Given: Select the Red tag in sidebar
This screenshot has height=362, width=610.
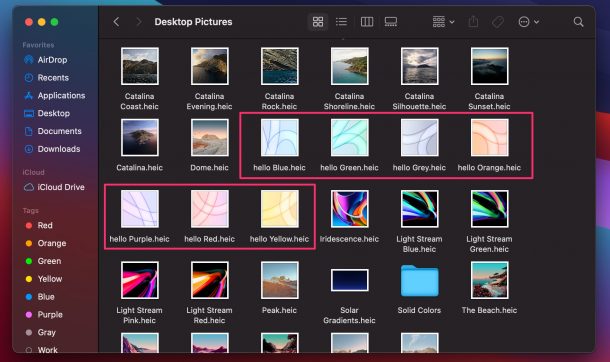Looking at the screenshot, I should pos(39,226).
